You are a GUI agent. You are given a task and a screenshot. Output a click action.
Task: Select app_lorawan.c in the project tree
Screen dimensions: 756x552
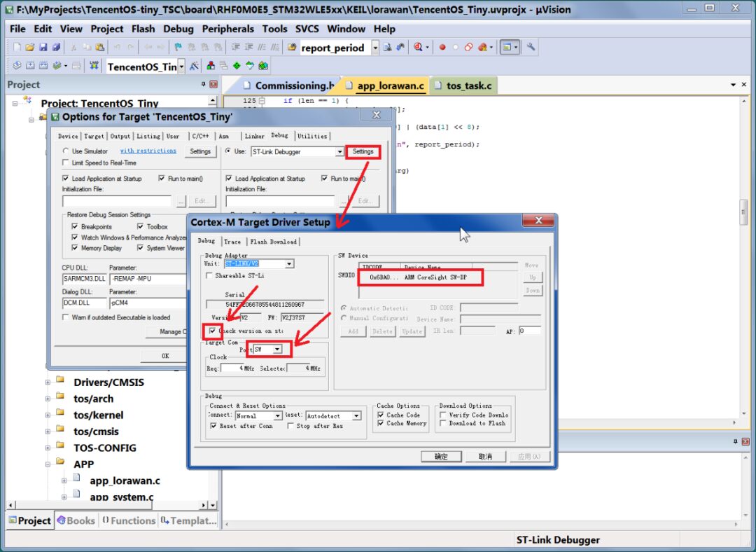point(125,481)
